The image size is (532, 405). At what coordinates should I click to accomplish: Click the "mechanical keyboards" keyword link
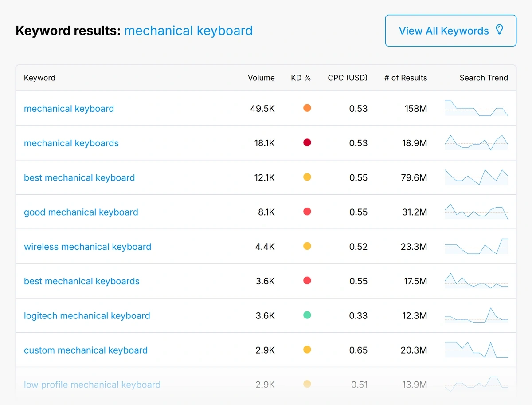pos(71,143)
